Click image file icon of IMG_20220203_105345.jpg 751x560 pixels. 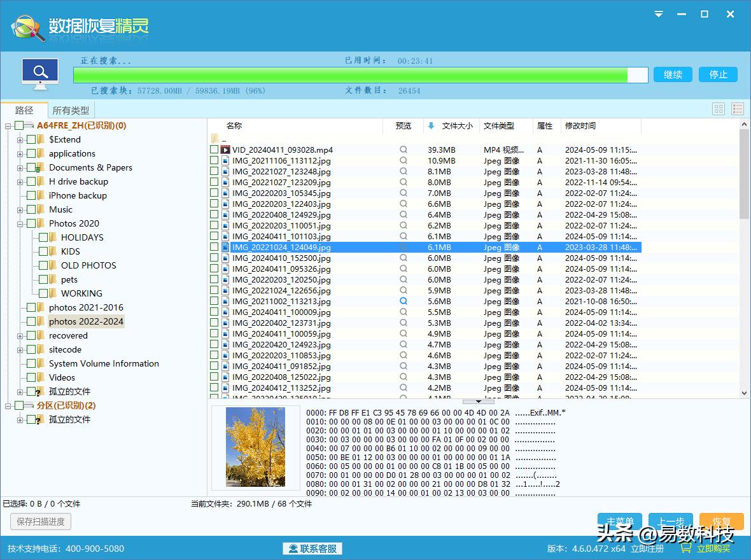coord(225,193)
